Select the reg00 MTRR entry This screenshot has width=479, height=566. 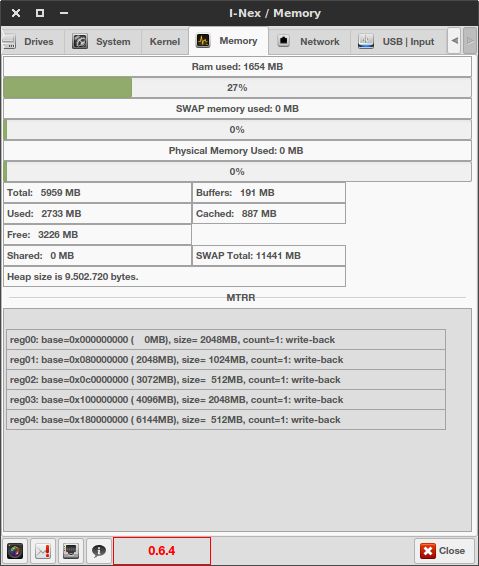coord(226,340)
